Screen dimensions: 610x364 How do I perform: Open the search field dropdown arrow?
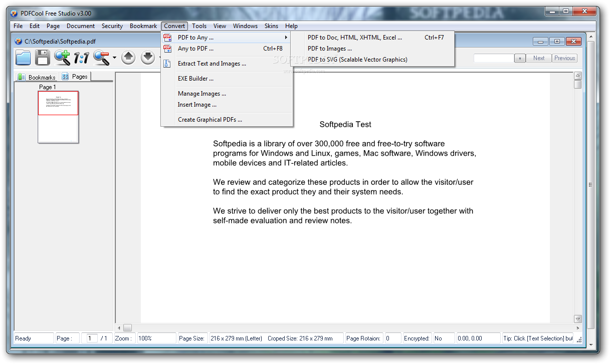point(520,58)
